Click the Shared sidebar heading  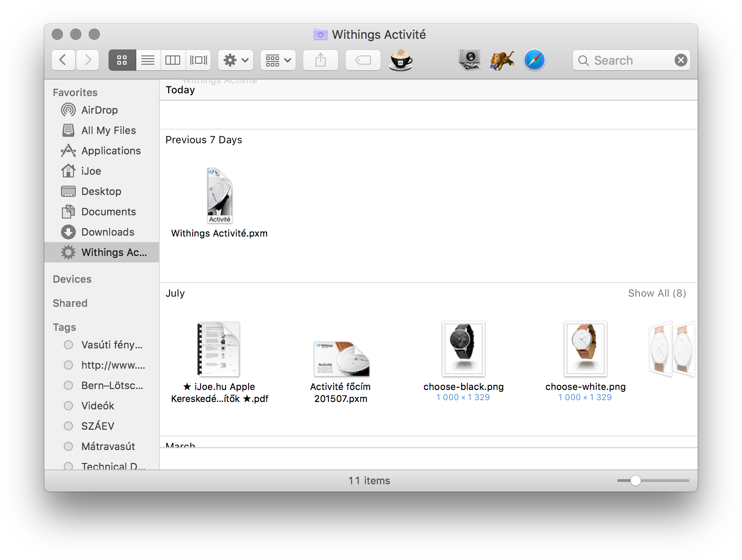(70, 303)
